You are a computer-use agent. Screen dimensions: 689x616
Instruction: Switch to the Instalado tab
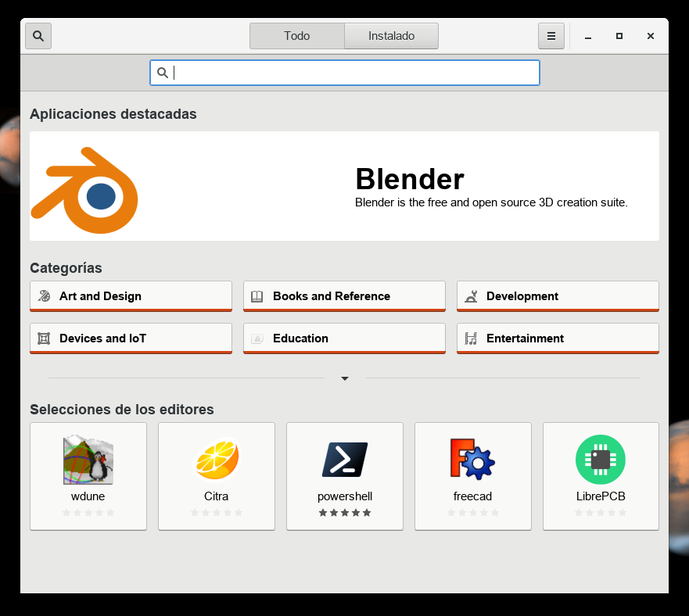[x=392, y=36]
